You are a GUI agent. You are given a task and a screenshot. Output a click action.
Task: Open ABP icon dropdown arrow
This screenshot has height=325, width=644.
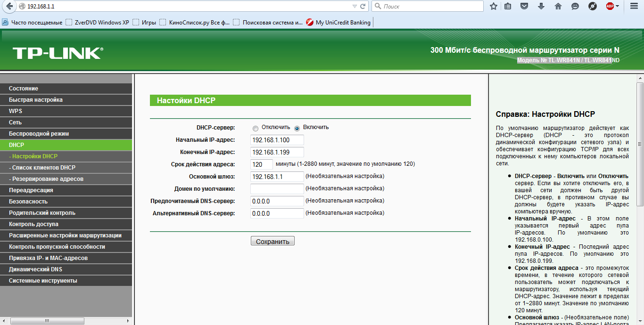(x=617, y=6)
